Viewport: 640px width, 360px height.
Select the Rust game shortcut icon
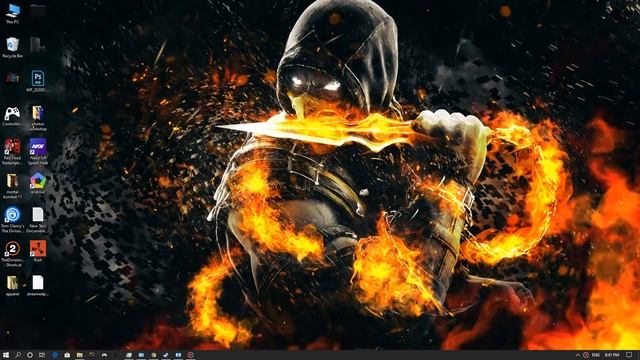[x=38, y=251]
